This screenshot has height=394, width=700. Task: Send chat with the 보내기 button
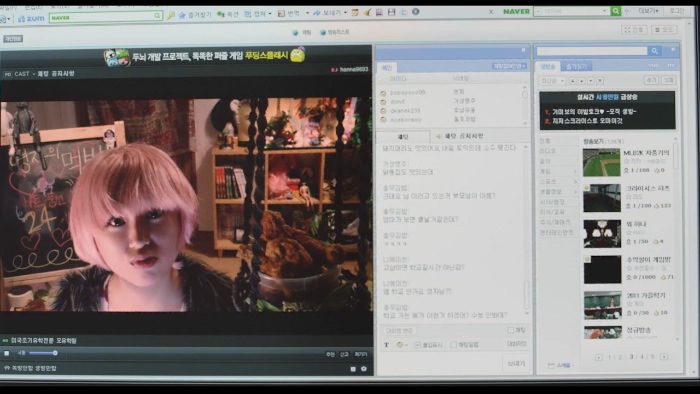click(x=516, y=363)
